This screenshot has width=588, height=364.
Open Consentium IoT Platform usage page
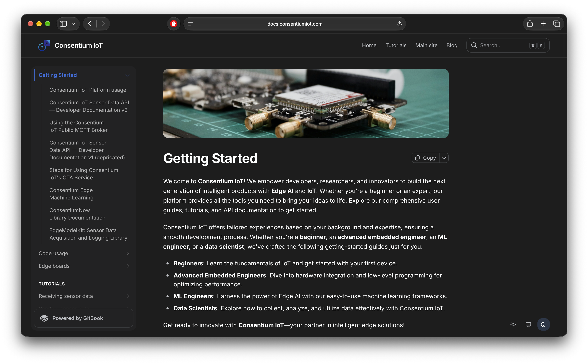tap(88, 90)
